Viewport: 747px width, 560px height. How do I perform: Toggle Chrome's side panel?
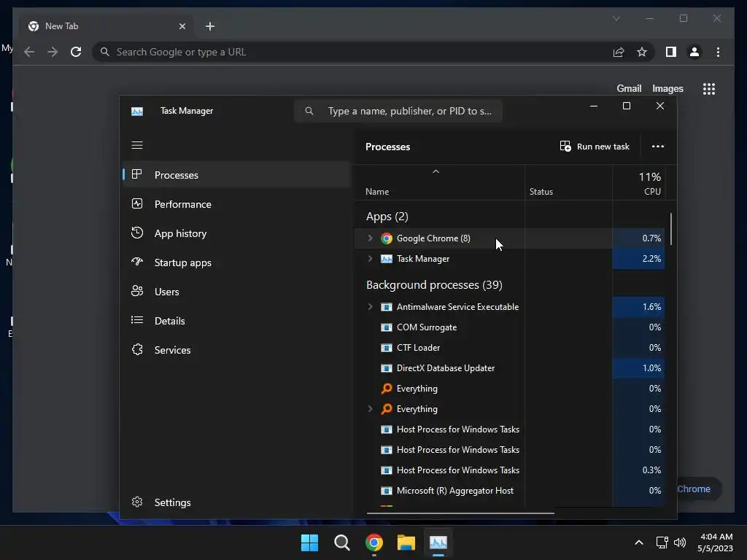coord(671,52)
